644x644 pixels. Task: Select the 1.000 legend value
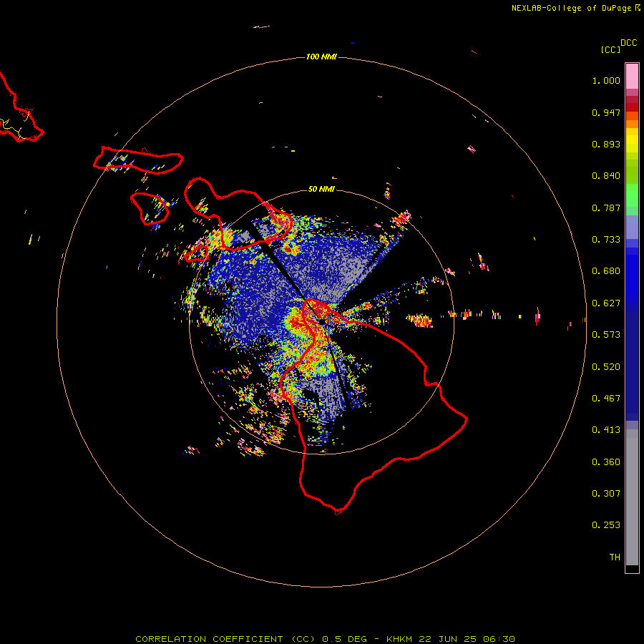(x=606, y=80)
